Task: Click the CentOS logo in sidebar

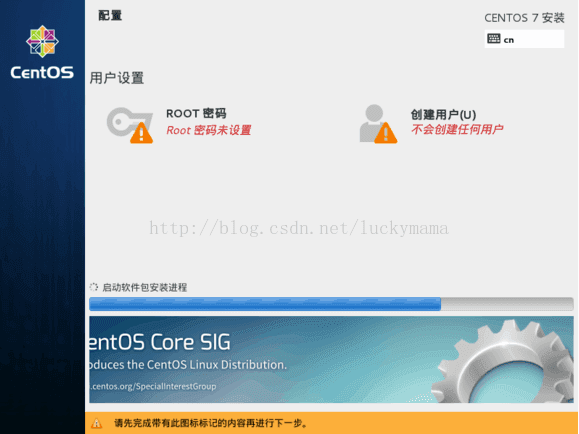Action: coord(42,41)
